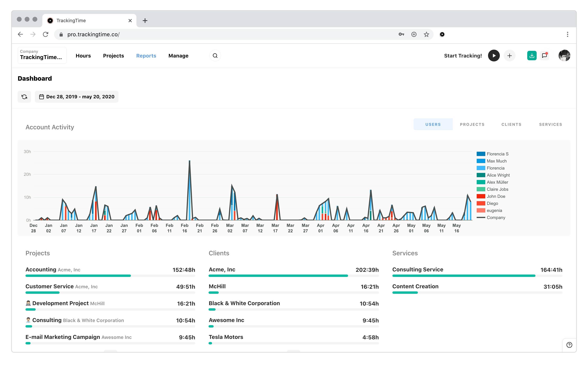The width and height of the screenshot is (588, 365).
Task: Click the saved passwords key icon
Action: (x=401, y=35)
